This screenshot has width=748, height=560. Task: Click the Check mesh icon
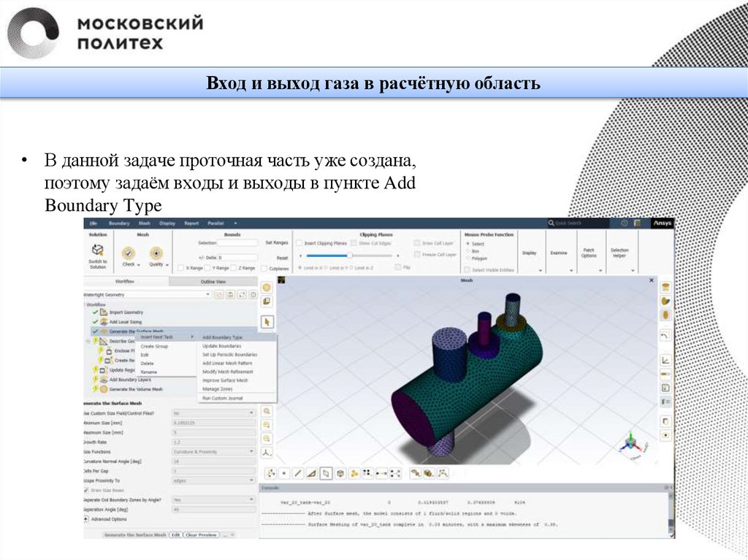(x=129, y=253)
